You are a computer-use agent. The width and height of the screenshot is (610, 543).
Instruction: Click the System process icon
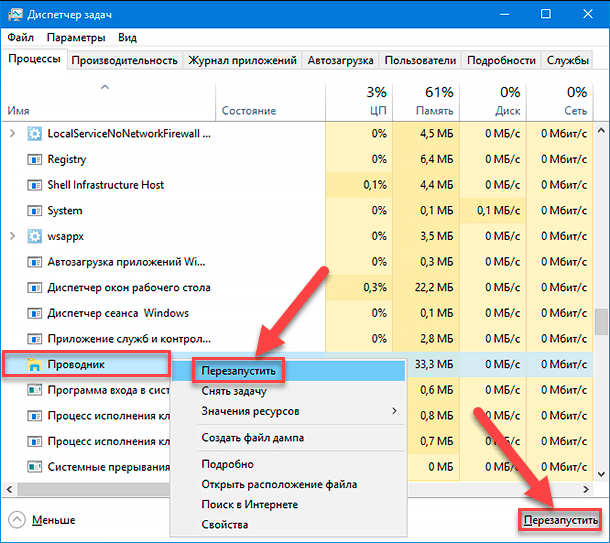pos(34,211)
